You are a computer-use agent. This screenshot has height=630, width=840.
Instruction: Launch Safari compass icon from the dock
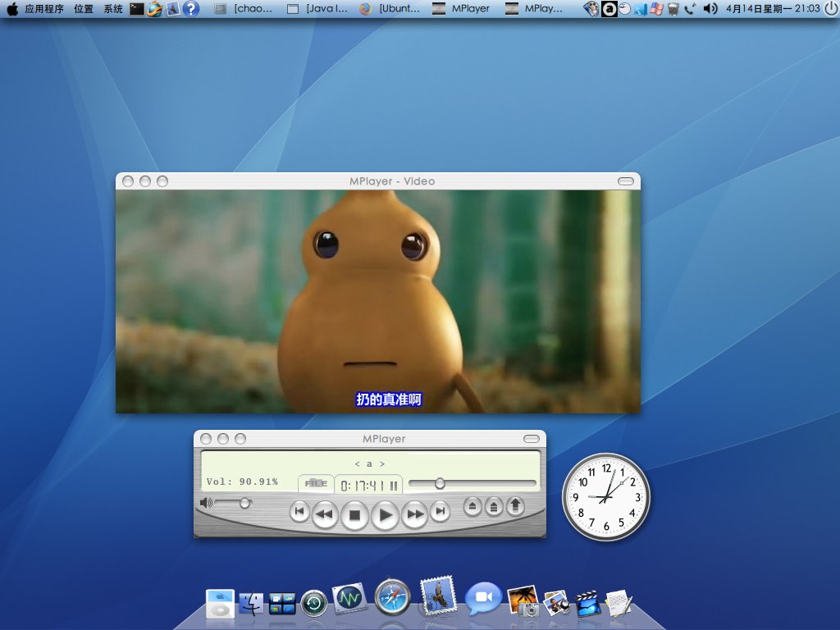click(x=393, y=596)
